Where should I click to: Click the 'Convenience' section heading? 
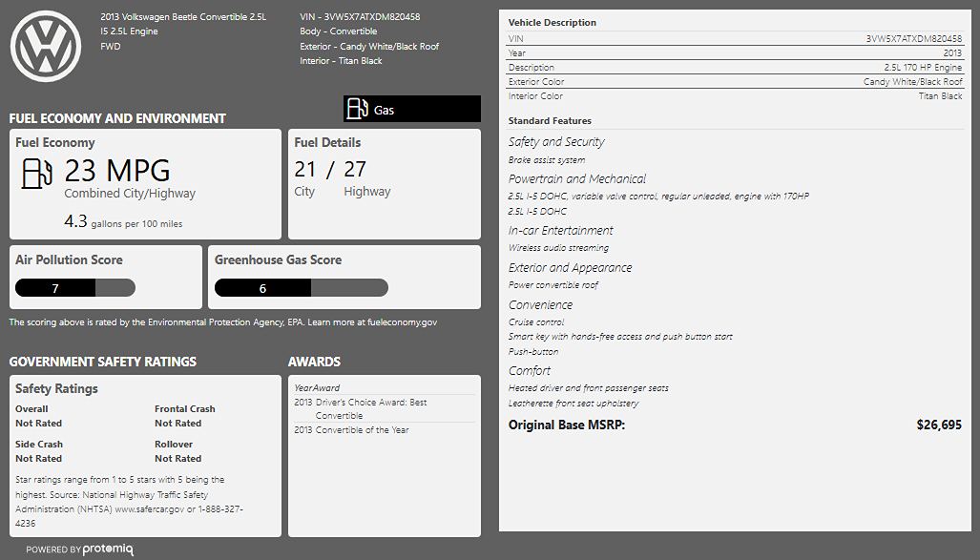click(x=541, y=305)
